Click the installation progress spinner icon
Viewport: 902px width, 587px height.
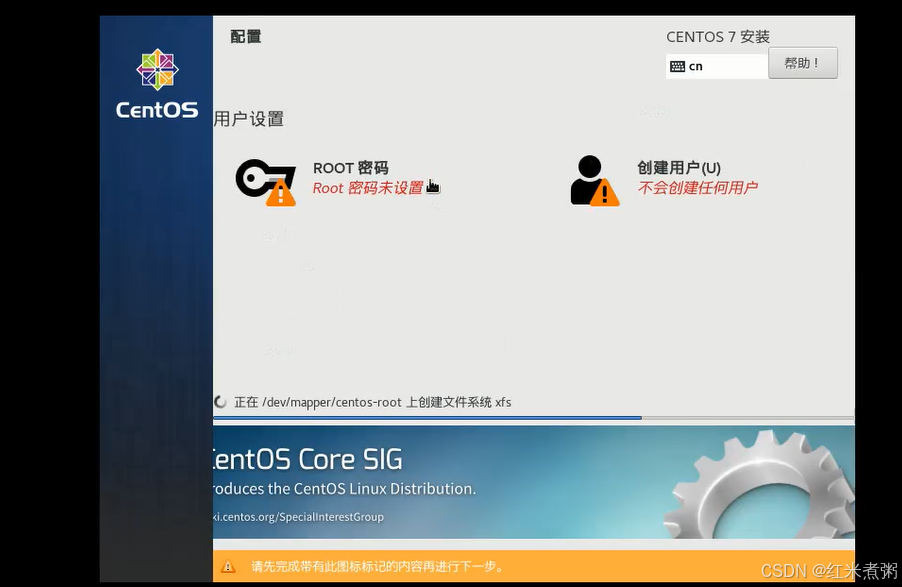tap(220, 402)
